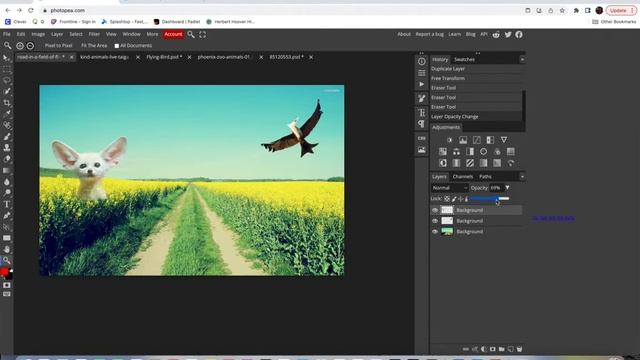
Task: Open the blend mode Normal dropdown
Action: tap(449, 188)
